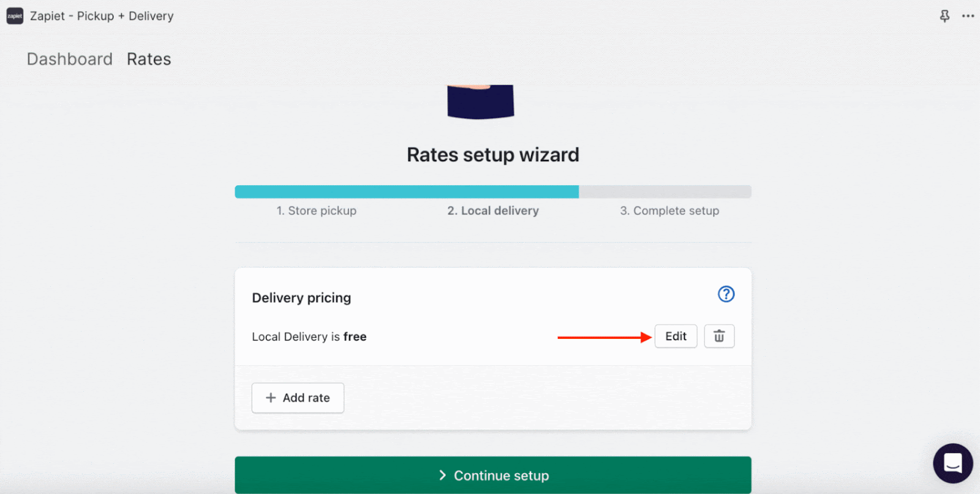Jump to step 3. Complete setup
This screenshot has height=494, width=980.
coord(669,211)
